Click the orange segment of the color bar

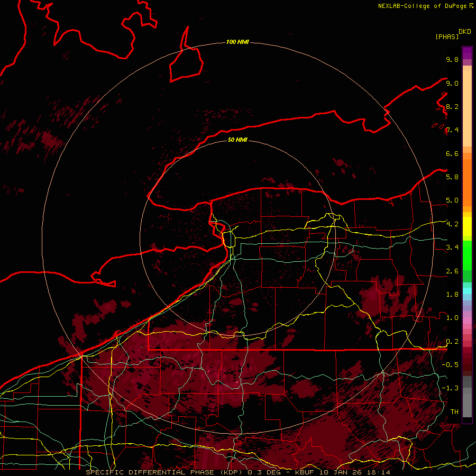click(x=467, y=182)
